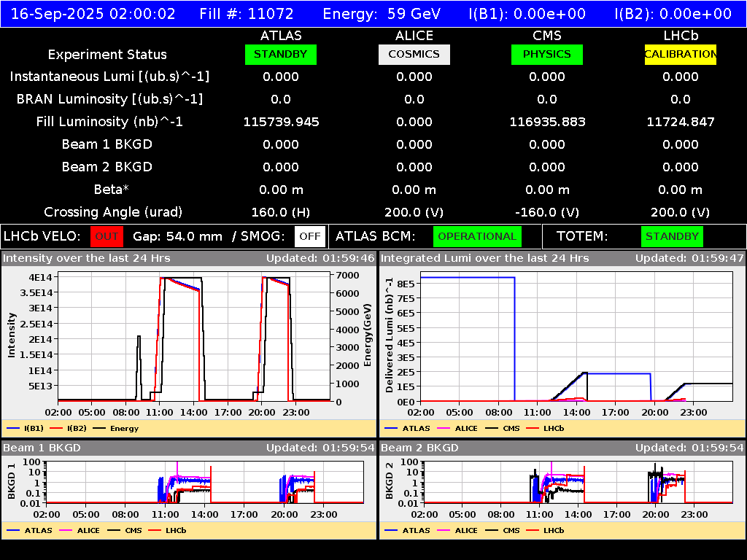Select the LHCb CALIBRATION status badge
The image size is (747, 560).
click(x=679, y=54)
